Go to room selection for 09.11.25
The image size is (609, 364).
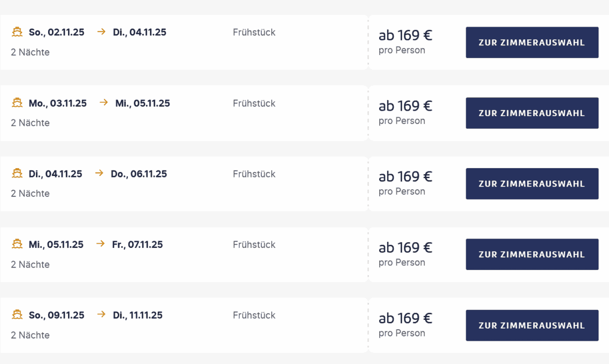pos(531,325)
